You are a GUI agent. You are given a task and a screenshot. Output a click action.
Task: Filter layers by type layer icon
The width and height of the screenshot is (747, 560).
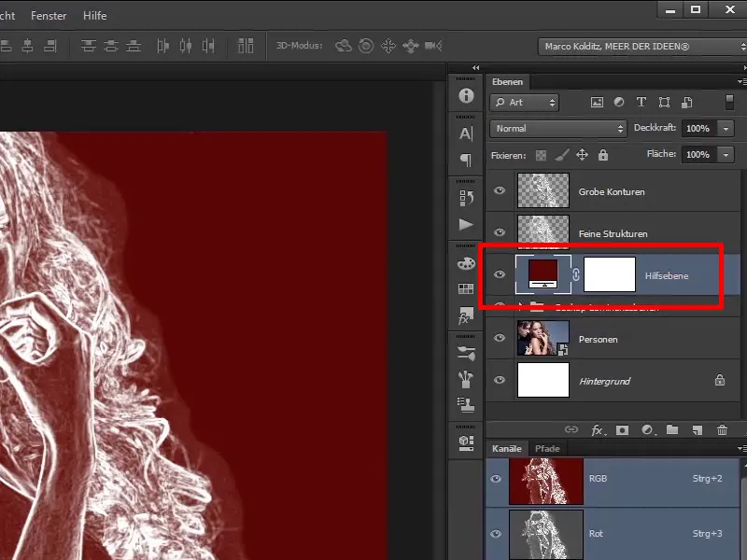[x=641, y=102]
